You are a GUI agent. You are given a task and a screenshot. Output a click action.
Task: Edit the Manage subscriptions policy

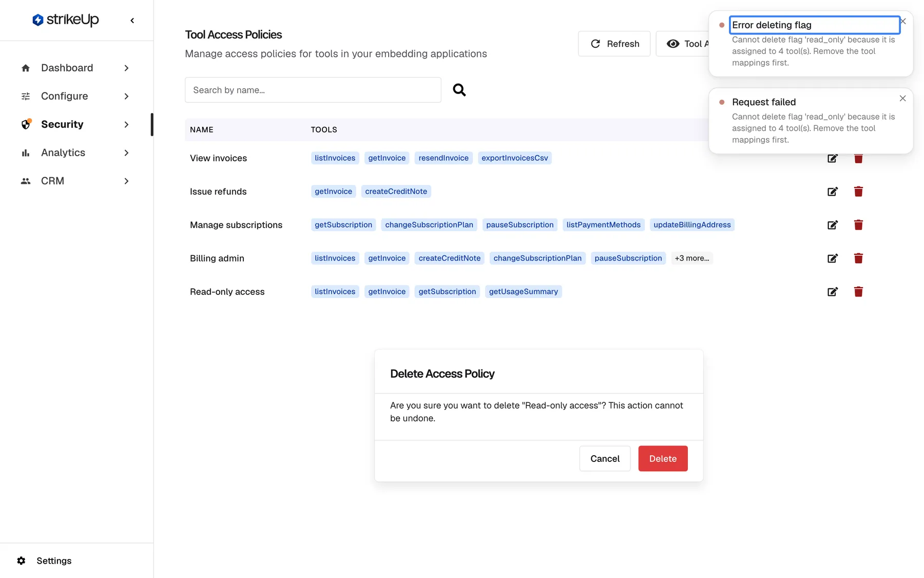click(833, 225)
